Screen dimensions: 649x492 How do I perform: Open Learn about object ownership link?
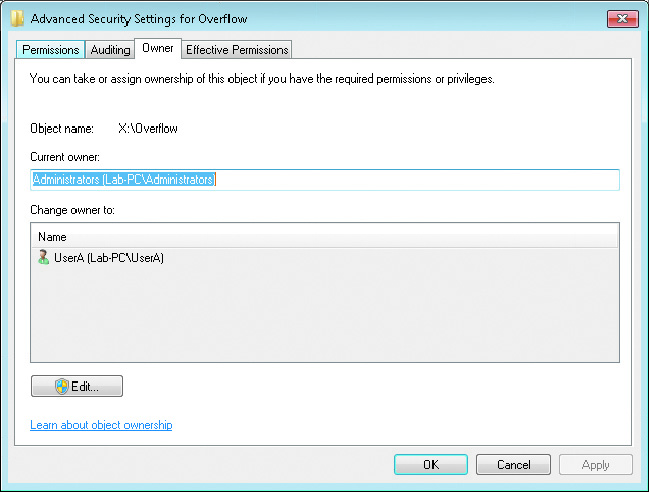[x=101, y=425]
